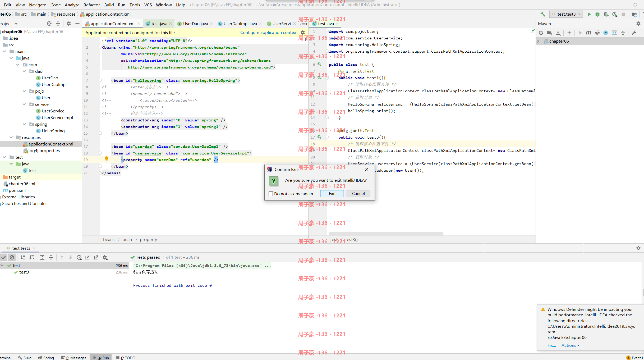Click Fix... in Defender notification
Viewport: 644px width, 360px height.
(551, 345)
